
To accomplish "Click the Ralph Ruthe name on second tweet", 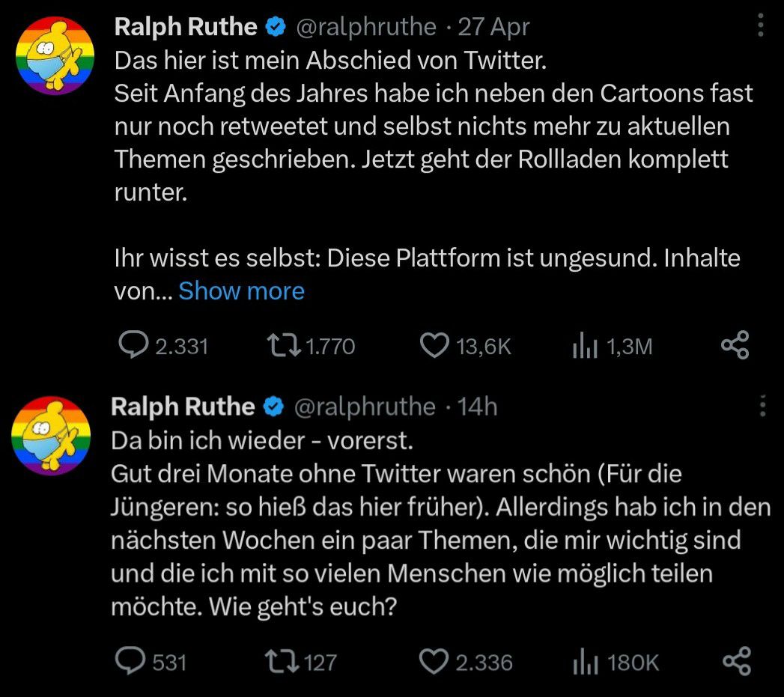I will 183,406.
